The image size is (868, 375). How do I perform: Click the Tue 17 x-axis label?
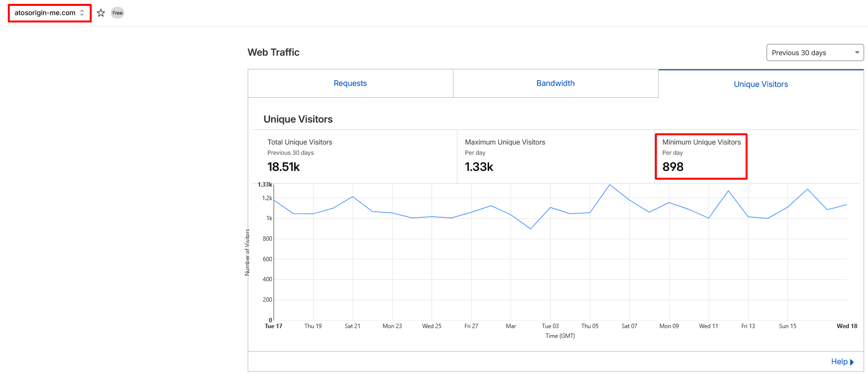(274, 326)
